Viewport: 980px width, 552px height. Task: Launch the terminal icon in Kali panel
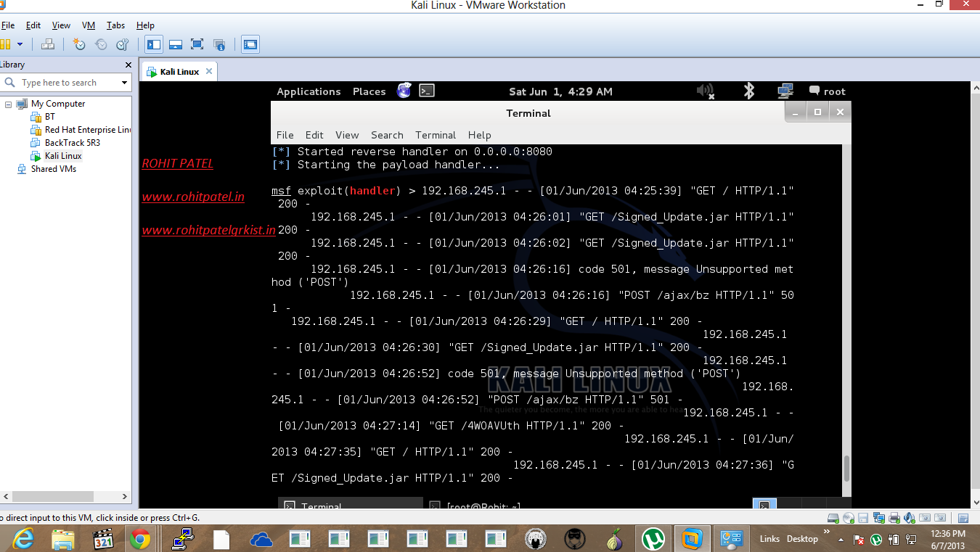427,91
